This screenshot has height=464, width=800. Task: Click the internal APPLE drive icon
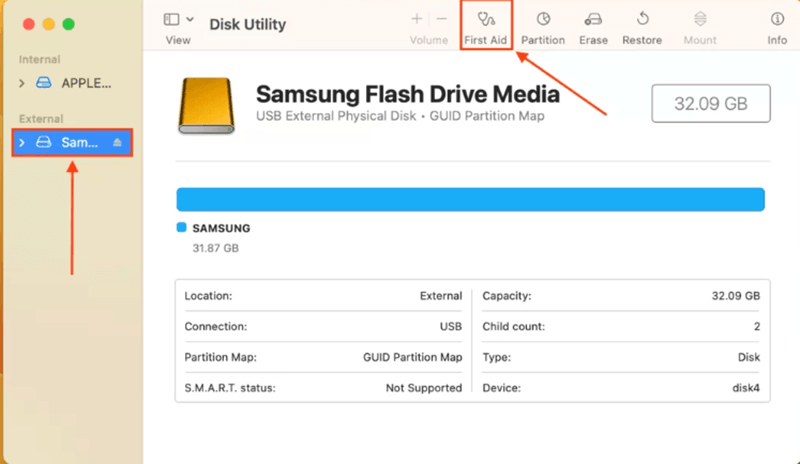point(44,83)
